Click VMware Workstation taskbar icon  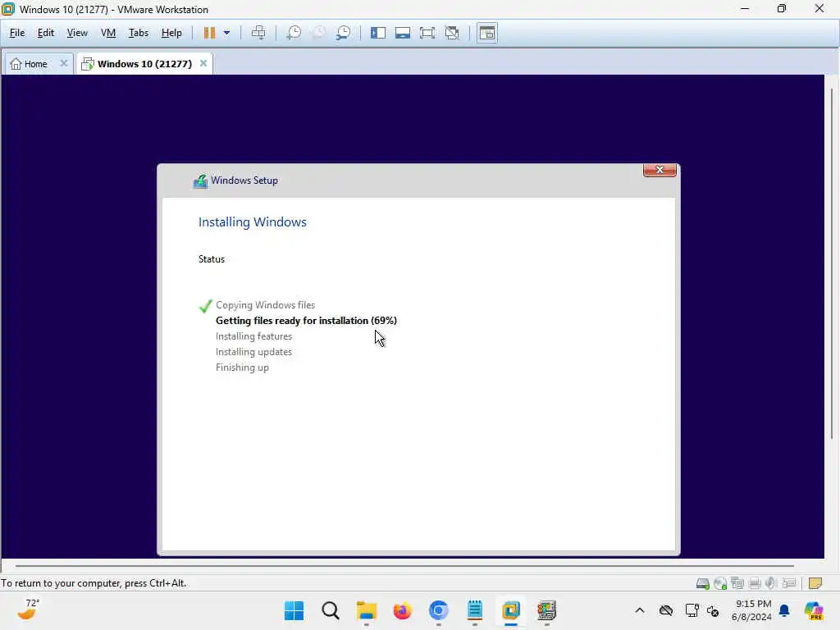511,610
